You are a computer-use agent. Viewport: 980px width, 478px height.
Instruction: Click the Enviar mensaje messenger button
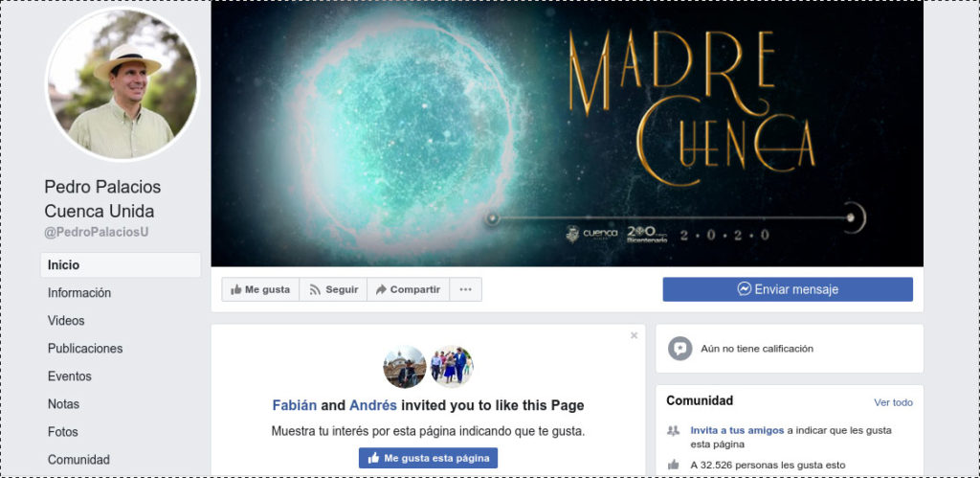point(788,289)
